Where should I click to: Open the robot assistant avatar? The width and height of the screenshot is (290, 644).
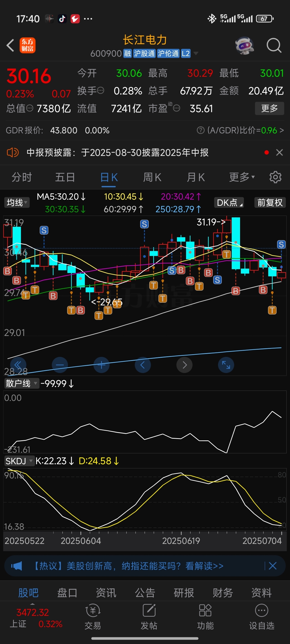(244, 45)
